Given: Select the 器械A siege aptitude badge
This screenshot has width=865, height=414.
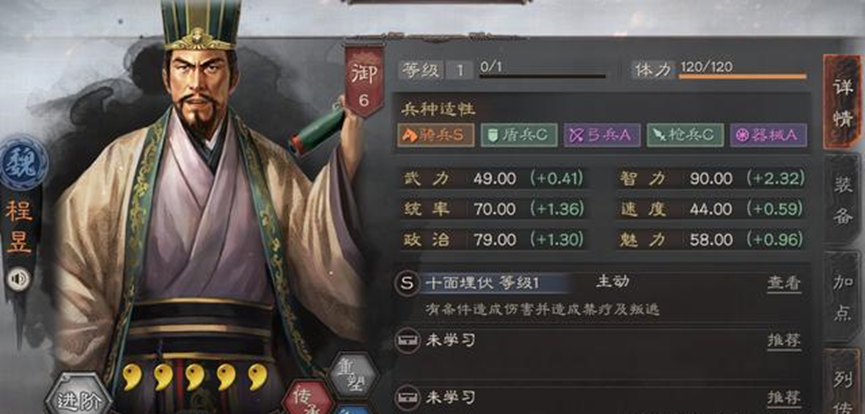Looking at the screenshot, I should pos(768,135).
